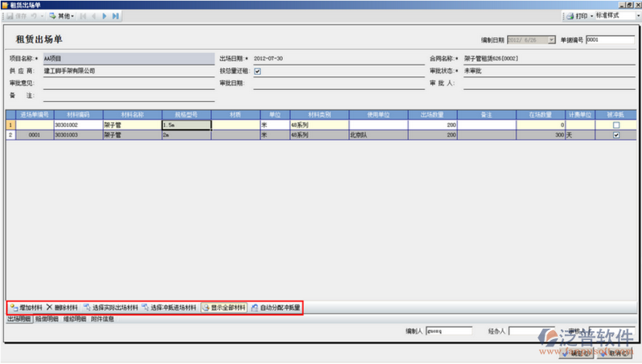Open the 打印 dropdown arrow
The image size is (642, 364).
pos(591,16)
